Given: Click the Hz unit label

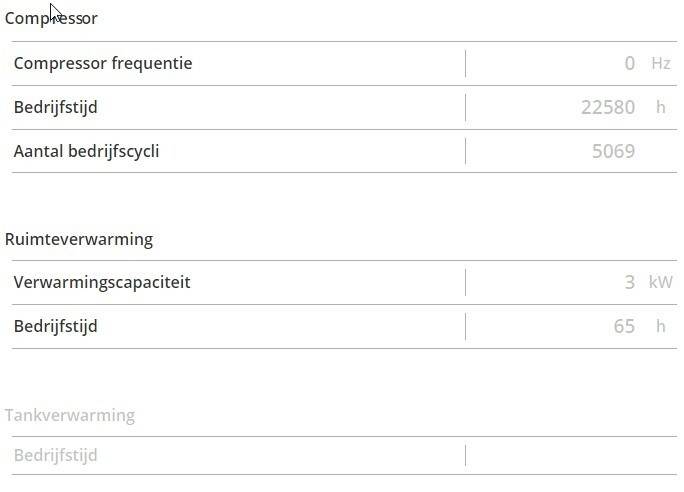Looking at the screenshot, I should pos(660,64).
